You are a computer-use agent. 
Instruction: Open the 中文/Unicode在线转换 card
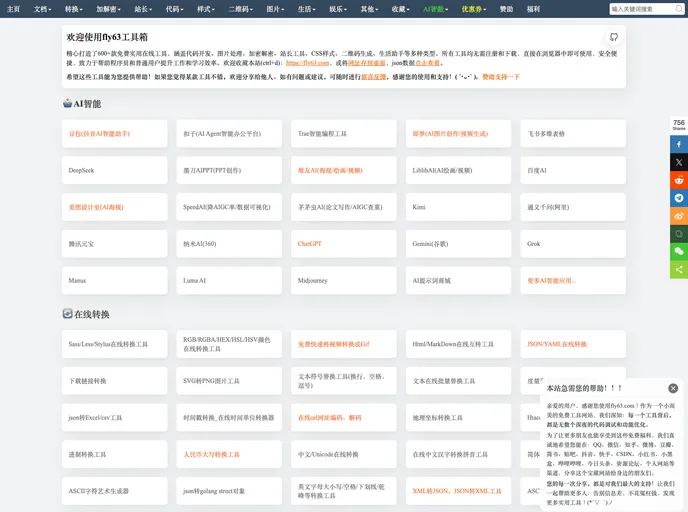tap(344, 454)
